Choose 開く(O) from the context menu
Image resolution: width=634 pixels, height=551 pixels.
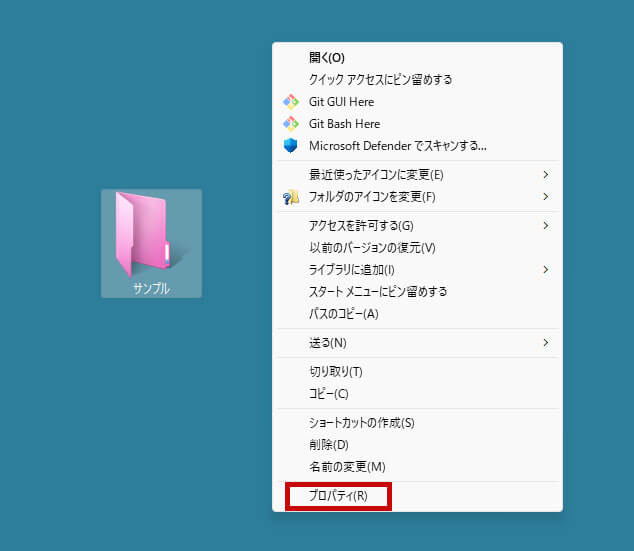point(417,58)
